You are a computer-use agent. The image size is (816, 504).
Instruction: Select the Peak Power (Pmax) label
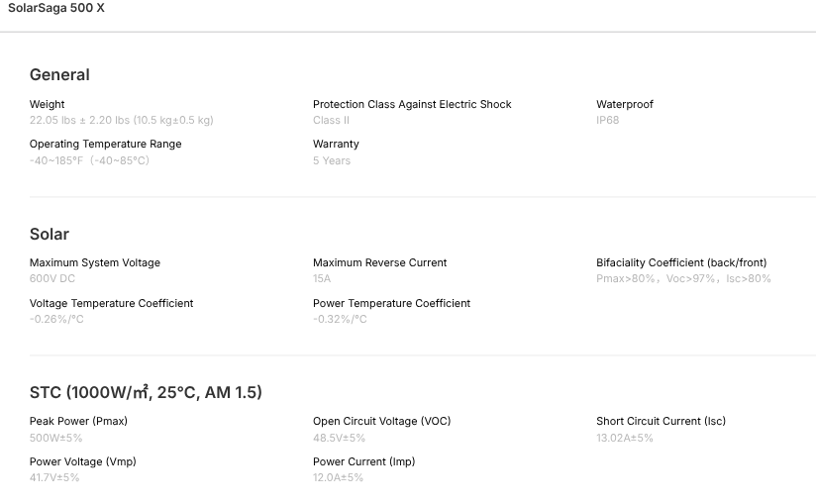pyautogui.click(x=78, y=421)
